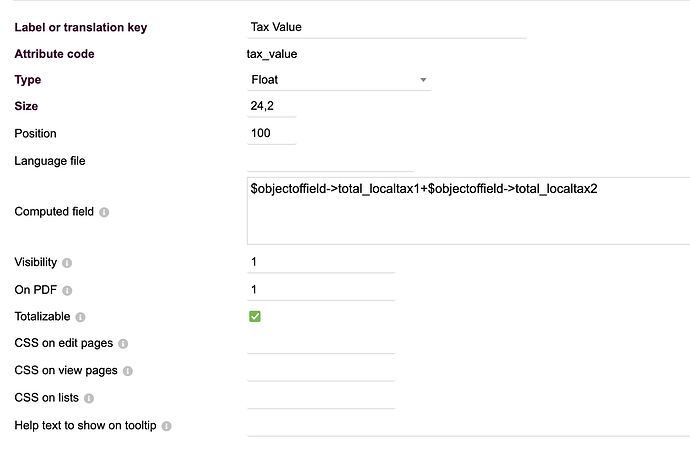The height and width of the screenshot is (451, 690).
Task: Click the Visibility value field
Action: click(x=320, y=262)
